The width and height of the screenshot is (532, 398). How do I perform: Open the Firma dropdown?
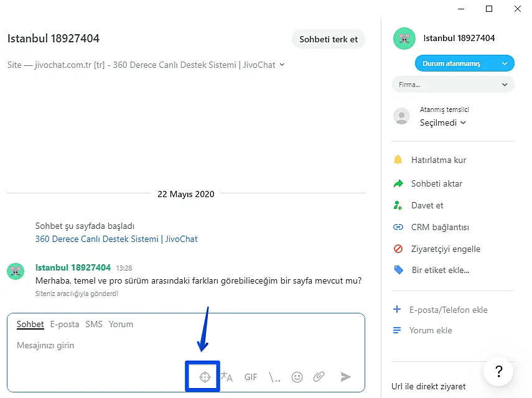453,85
